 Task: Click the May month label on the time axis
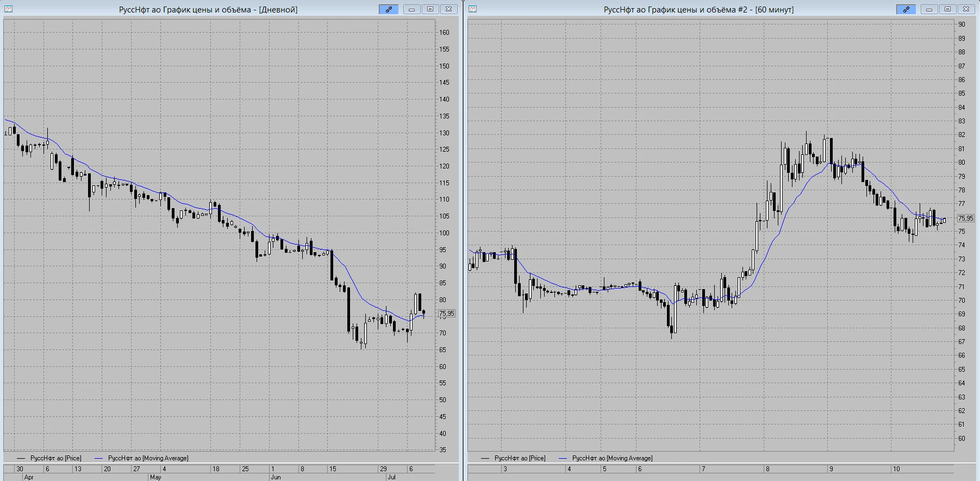(x=155, y=477)
